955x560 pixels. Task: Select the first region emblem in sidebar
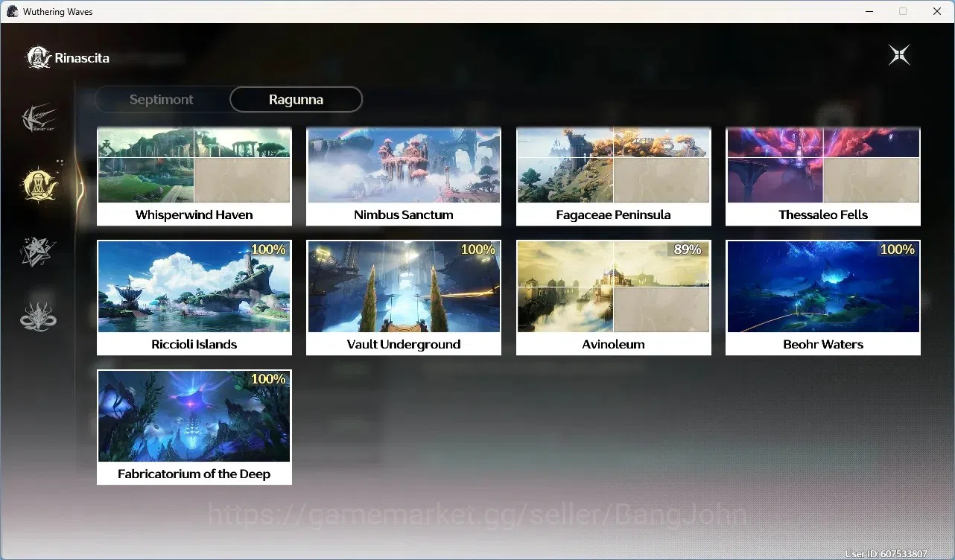coord(39,118)
